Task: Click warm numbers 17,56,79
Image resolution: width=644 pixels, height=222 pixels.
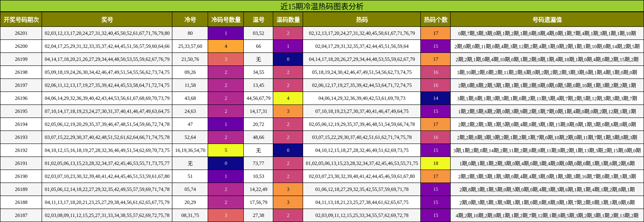Action: coord(259,202)
